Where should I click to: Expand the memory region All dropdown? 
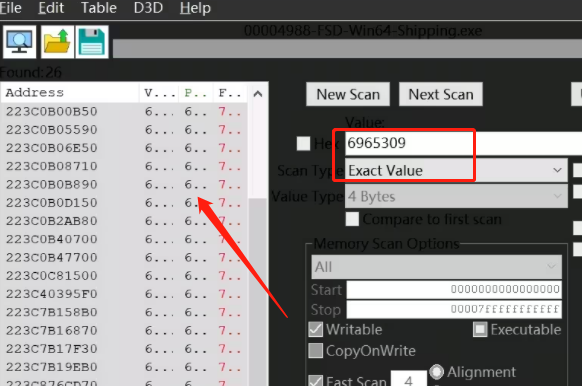436,266
